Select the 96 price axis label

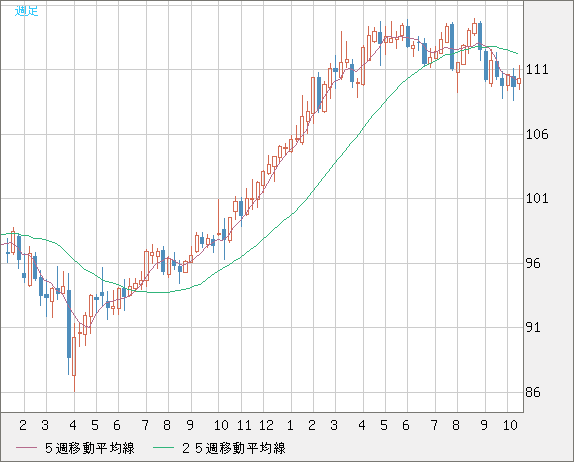coord(533,263)
